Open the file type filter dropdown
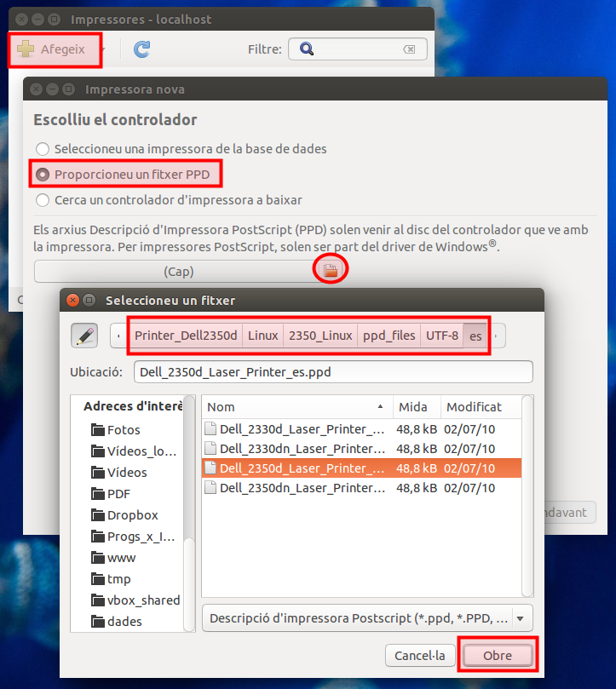This screenshot has width=616, height=689. (x=367, y=617)
